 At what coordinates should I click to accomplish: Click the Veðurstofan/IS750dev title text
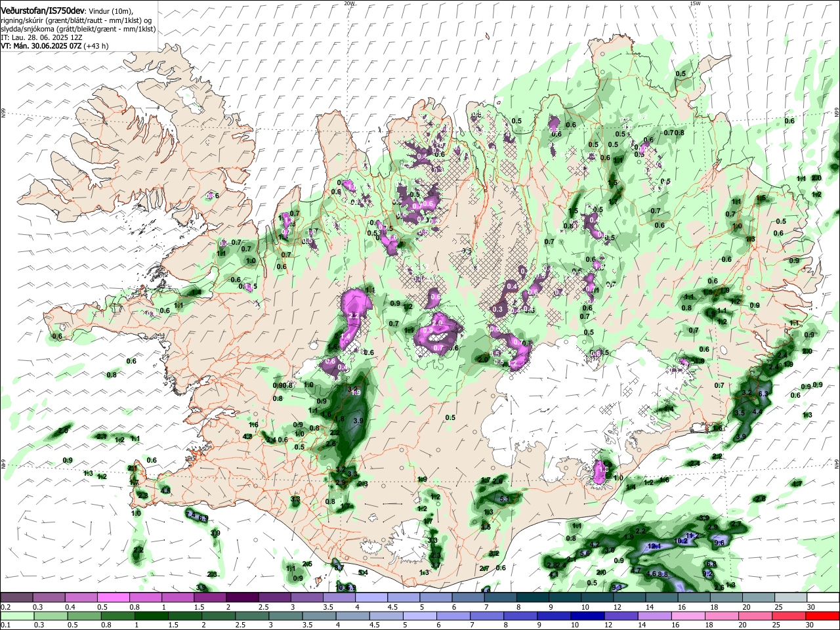click(43, 10)
